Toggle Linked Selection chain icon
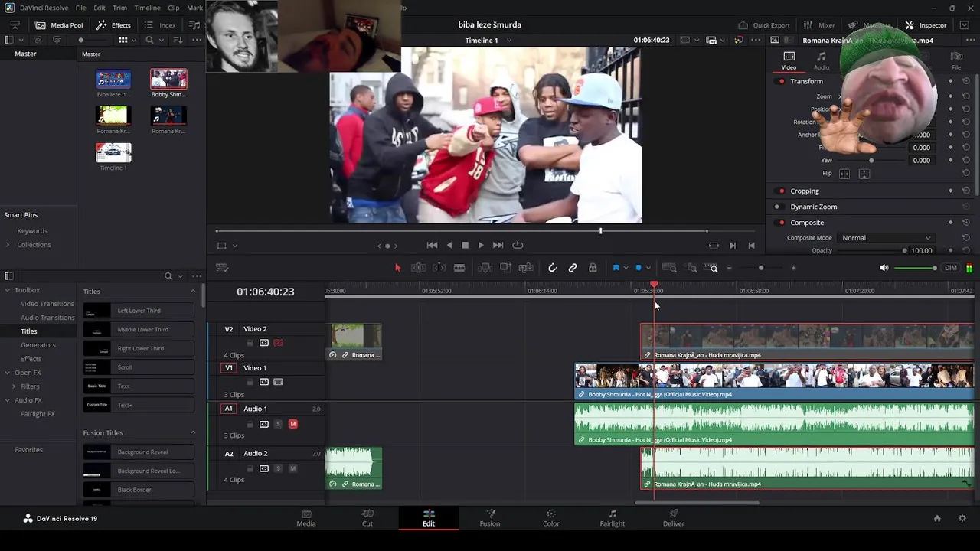 point(573,268)
